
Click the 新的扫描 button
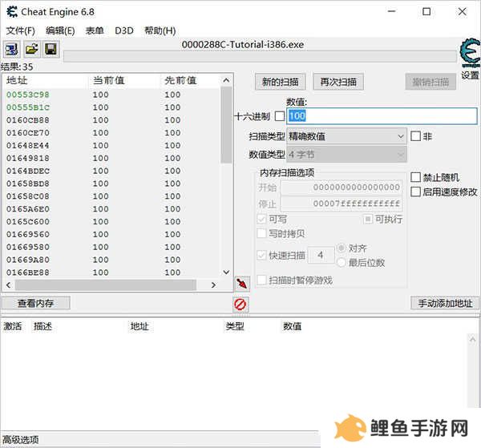coord(280,82)
